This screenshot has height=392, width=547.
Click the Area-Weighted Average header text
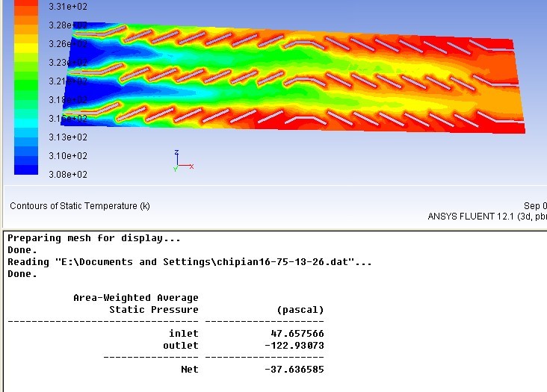pyautogui.click(x=135, y=298)
